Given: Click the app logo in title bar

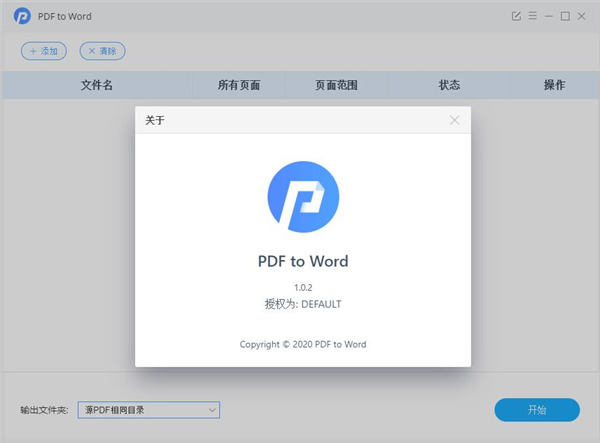Looking at the screenshot, I should tap(22, 16).
